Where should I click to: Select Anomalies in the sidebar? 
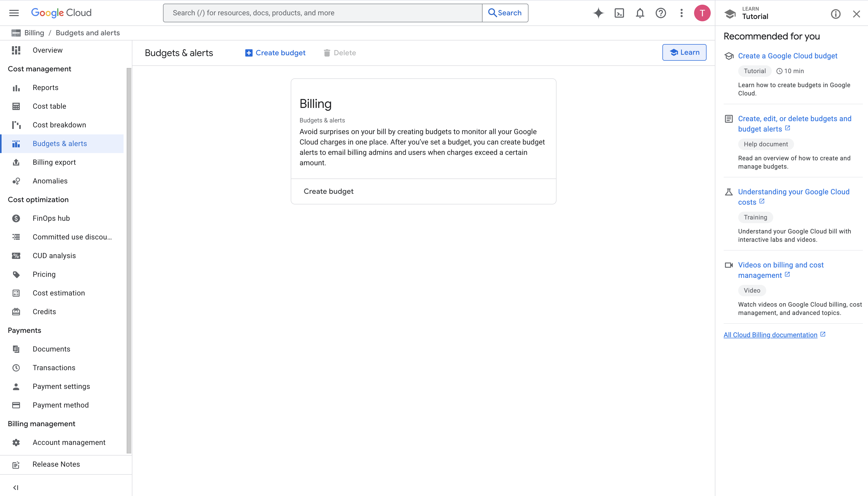tap(50, 181)
